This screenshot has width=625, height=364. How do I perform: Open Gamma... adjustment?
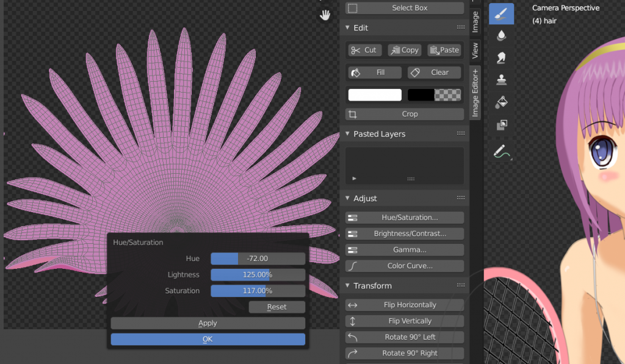coord(405,250)
